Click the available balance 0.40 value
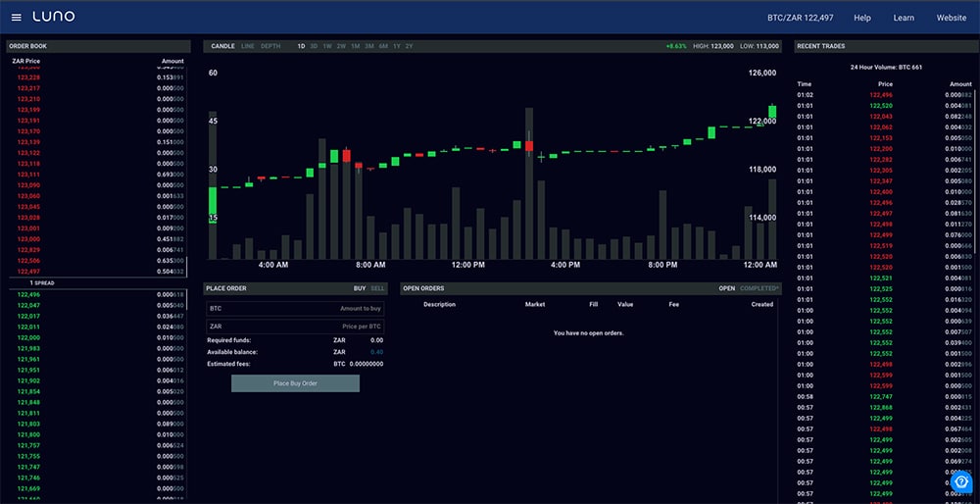This screenshot has width=980, height=504. coord(376,352)
